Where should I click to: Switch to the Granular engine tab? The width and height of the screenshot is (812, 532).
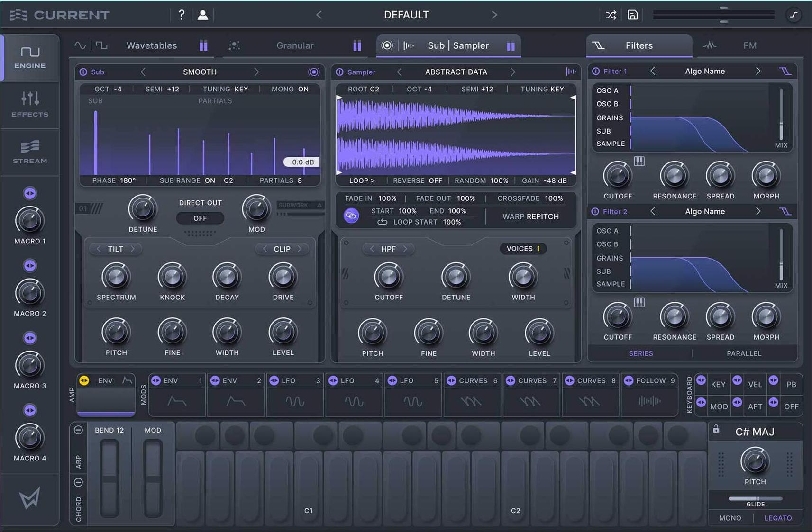coord(295,45)
